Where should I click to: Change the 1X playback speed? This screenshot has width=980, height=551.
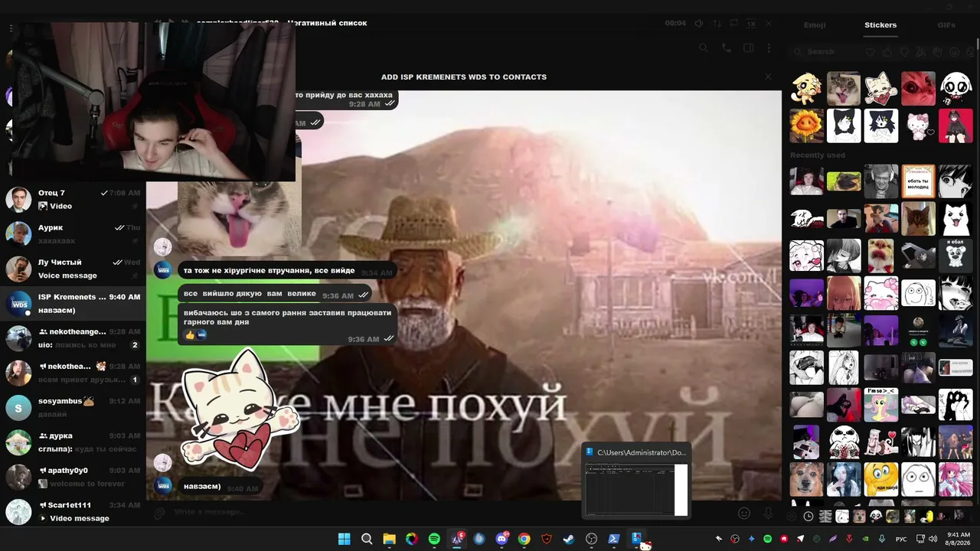tap(751, 23)
